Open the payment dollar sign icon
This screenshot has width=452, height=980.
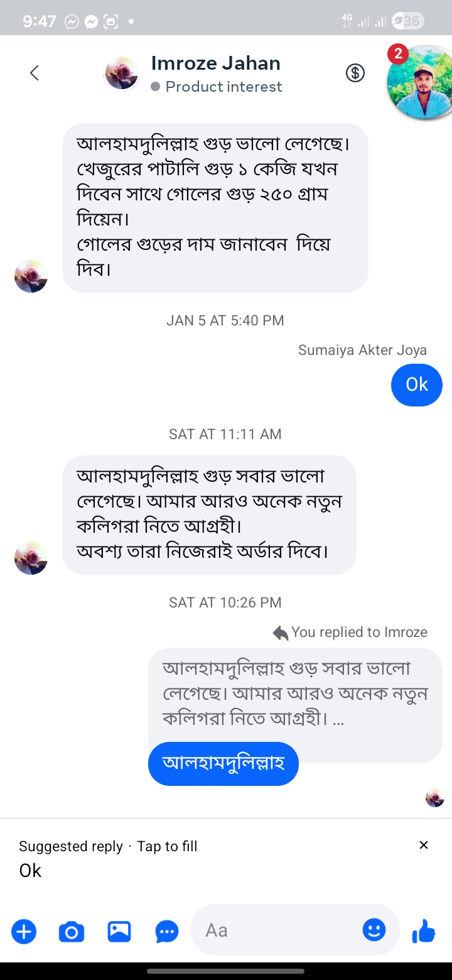click(x=355, y=73)
